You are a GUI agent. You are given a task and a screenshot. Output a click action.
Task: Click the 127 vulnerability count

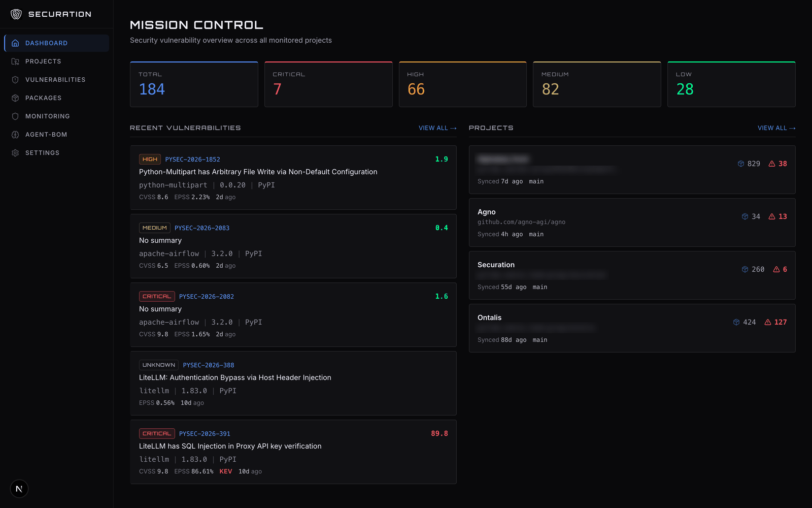(781, 322)
